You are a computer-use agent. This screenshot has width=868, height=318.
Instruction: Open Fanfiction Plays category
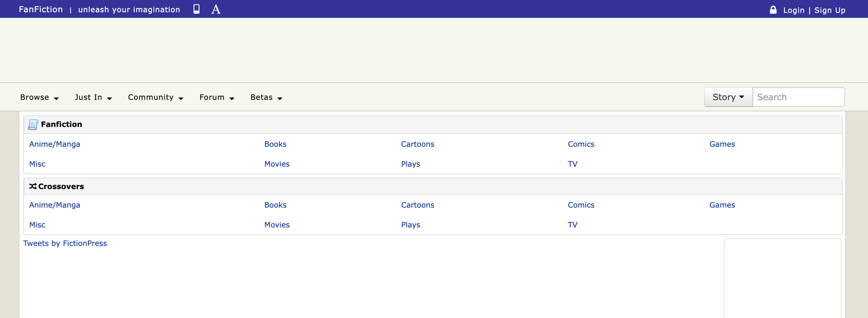tap(411, 164)
